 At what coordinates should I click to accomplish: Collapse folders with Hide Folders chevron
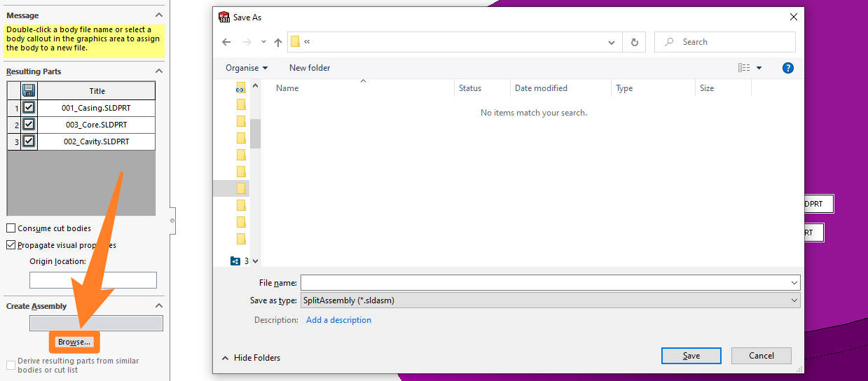tap(225, 358)
